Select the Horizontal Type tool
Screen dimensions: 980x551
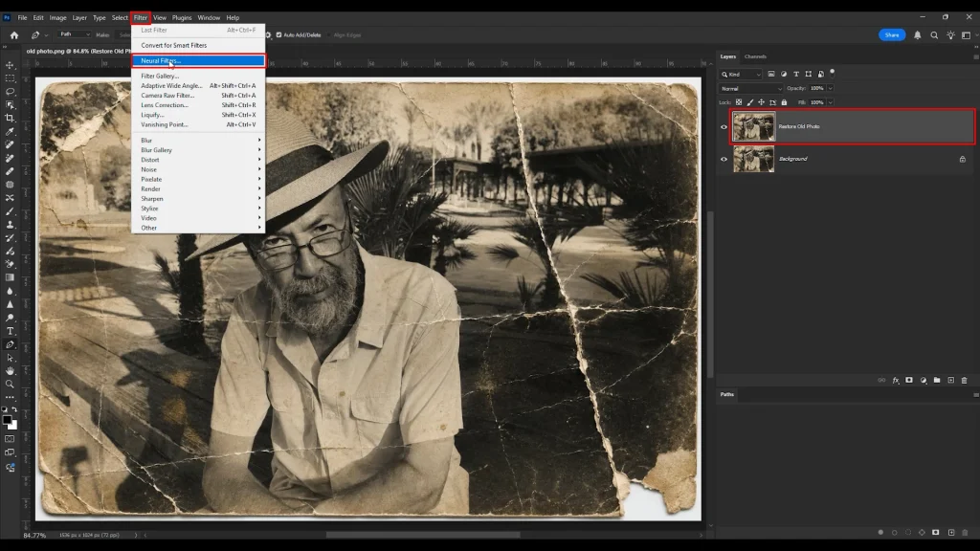tap(10, 331)
